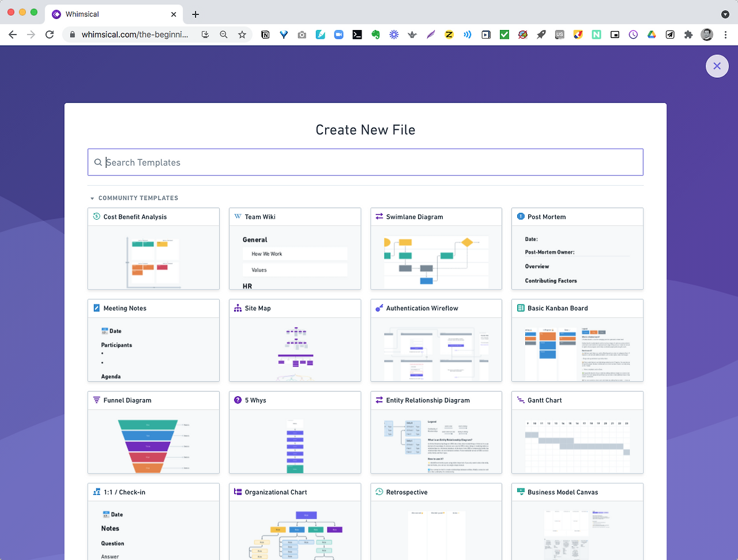Click the Post Mortem info icon

(521, 216)
